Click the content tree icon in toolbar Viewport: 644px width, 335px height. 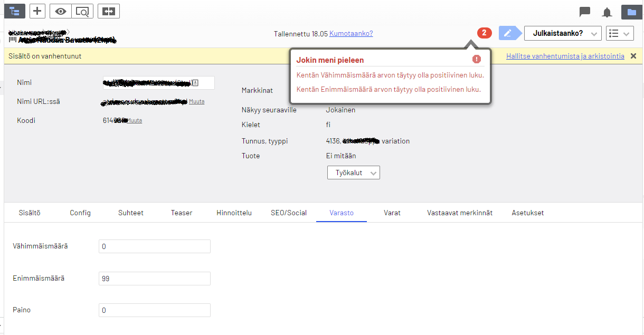click(14, 11)
